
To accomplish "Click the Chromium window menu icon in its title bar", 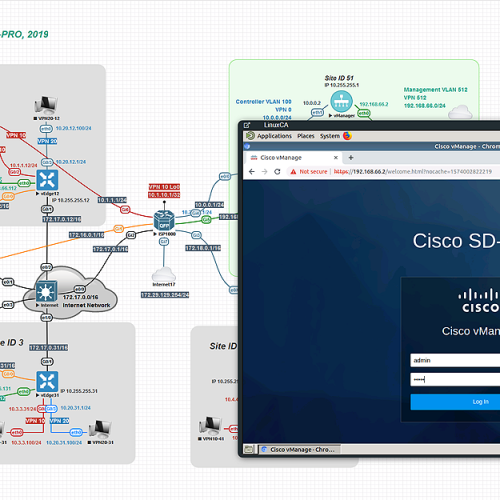I will tap(247, 146).
